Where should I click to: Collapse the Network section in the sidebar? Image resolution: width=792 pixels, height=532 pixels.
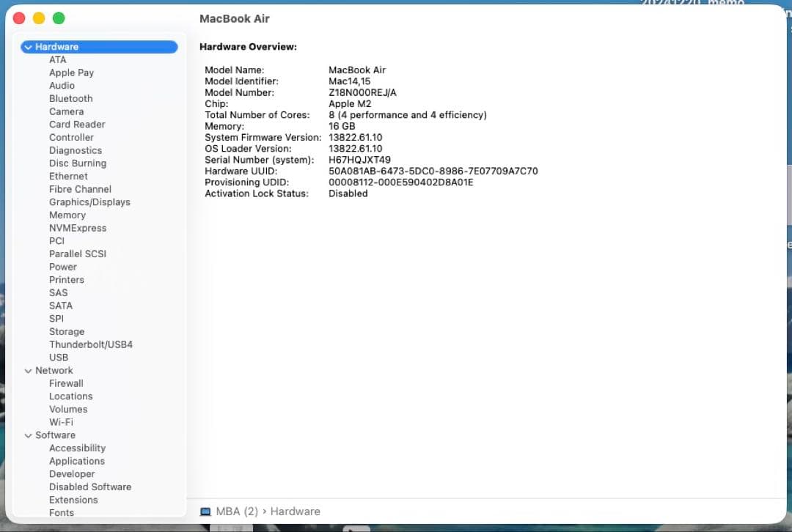28,370
